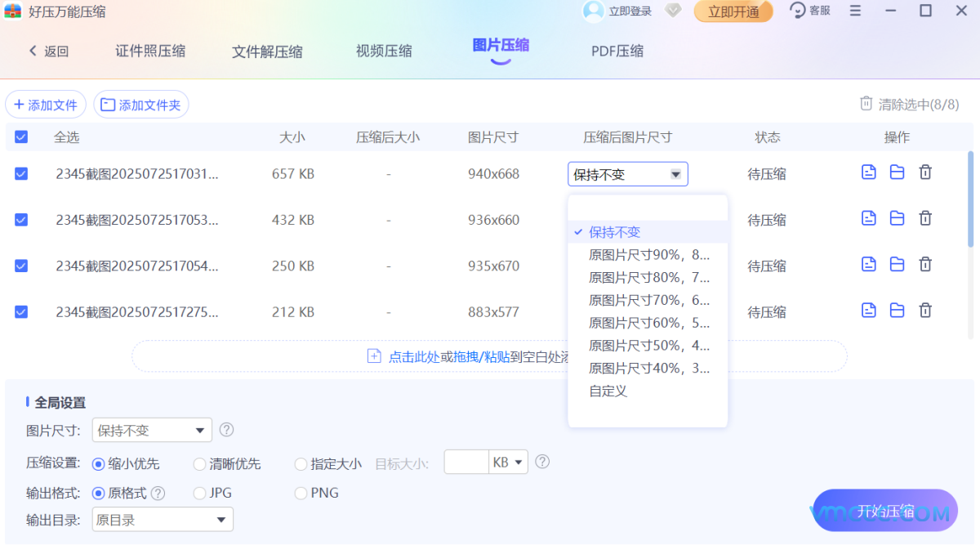
Task: Click the help icon beside 图片尺寸 setting
Action: point(227,430)
